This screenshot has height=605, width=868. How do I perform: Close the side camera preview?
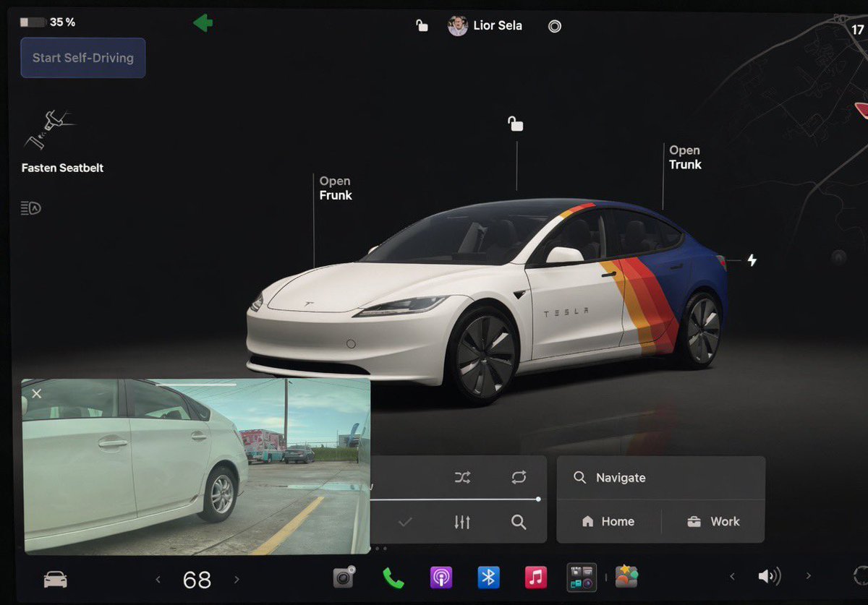pos(37,394)
